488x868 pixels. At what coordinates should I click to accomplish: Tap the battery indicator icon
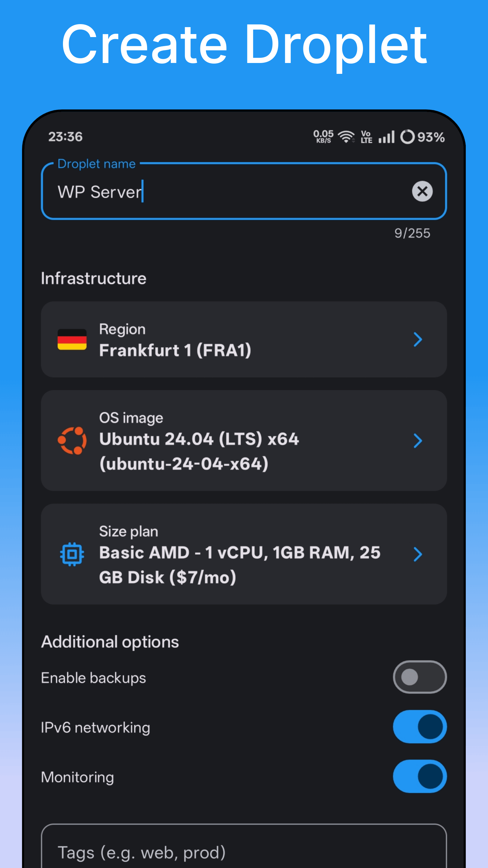pyautogui.click(x=407, y=137)
